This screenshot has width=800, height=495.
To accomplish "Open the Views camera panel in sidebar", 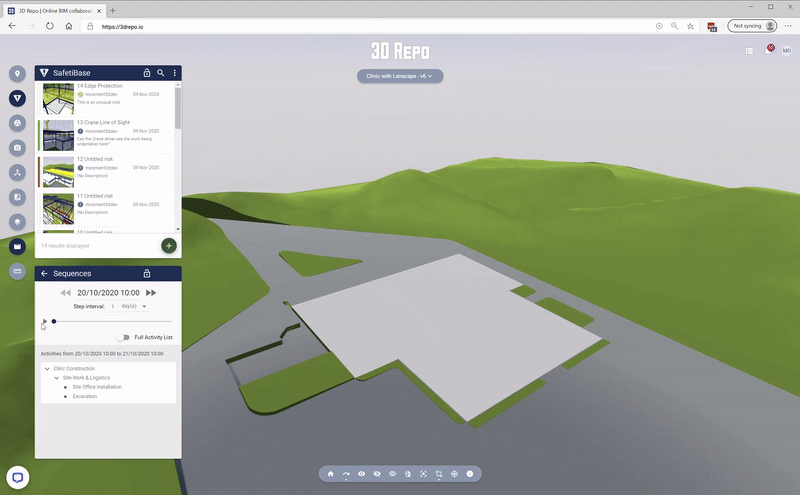I will [x=17, y=147].
